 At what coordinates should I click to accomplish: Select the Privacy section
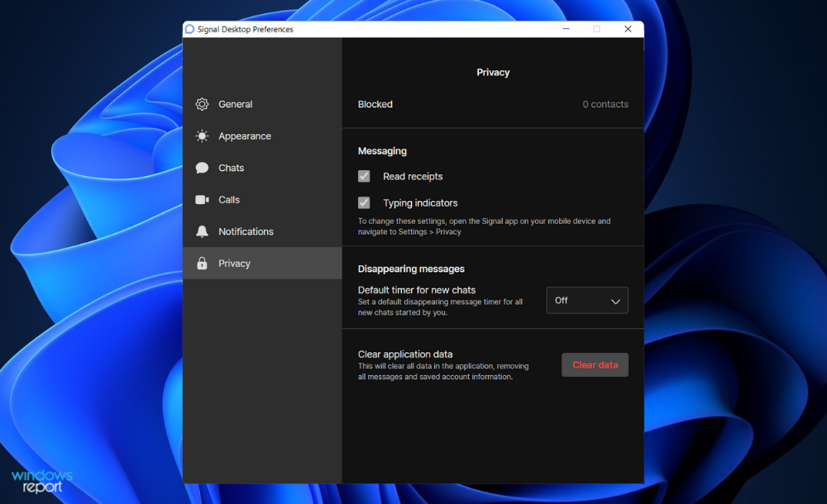(262, 263)
